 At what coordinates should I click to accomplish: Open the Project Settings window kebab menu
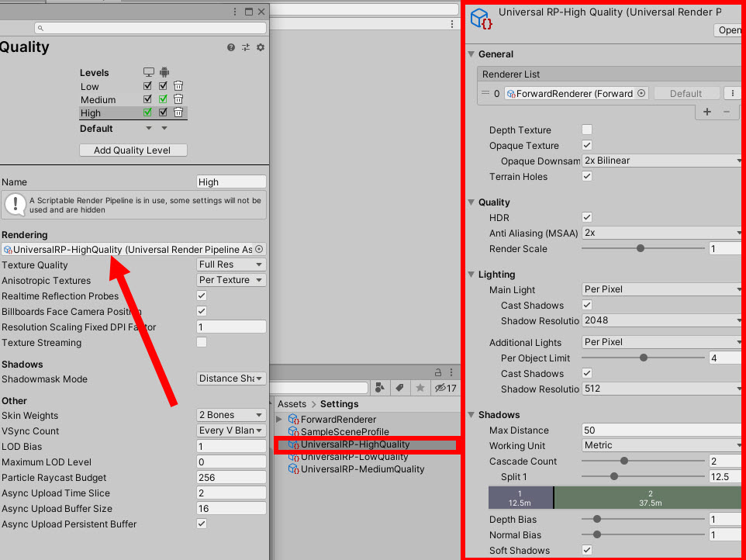point(235,12)
